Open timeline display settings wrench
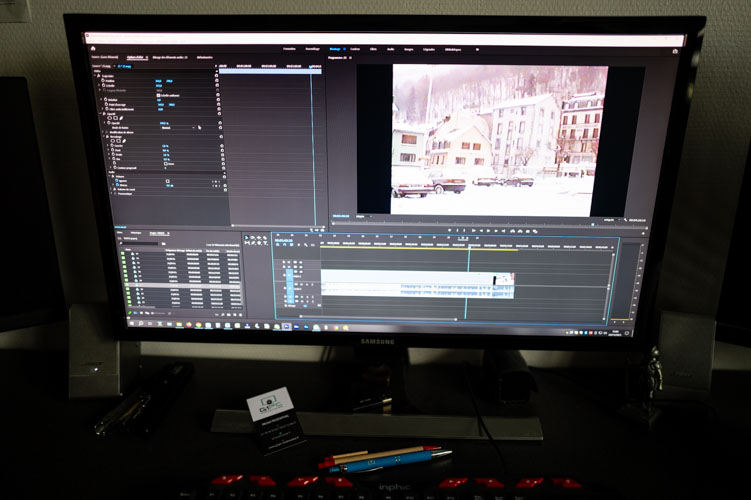 (306, 245)
